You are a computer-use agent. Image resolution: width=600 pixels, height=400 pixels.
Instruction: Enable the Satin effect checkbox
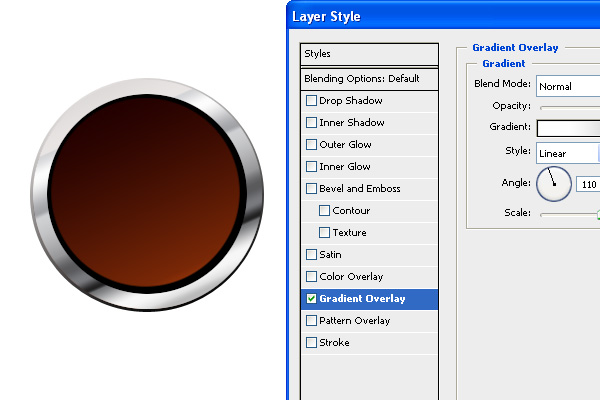pyautogui.click(x=312, y=255)
